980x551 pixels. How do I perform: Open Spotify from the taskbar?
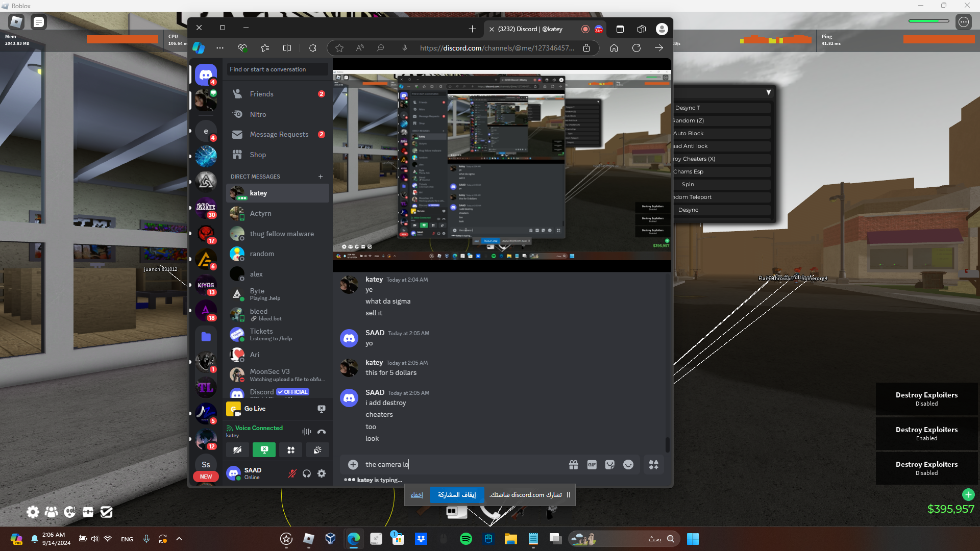pos(466,539)
